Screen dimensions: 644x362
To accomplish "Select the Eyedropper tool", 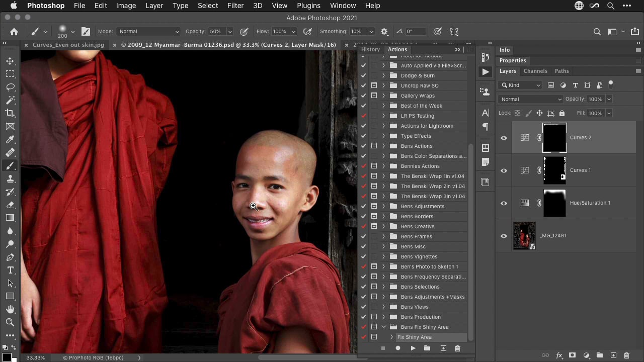I will tap(10, 139).
